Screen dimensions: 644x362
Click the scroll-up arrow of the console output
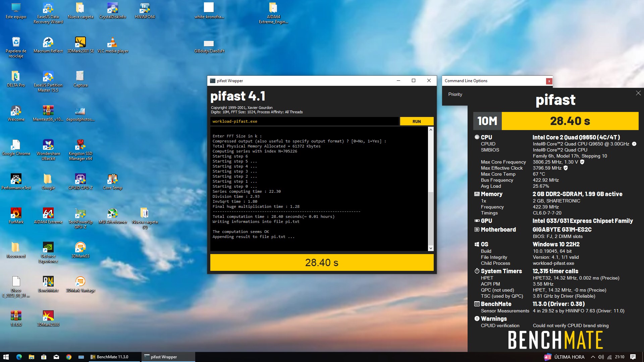coord(431,130)
